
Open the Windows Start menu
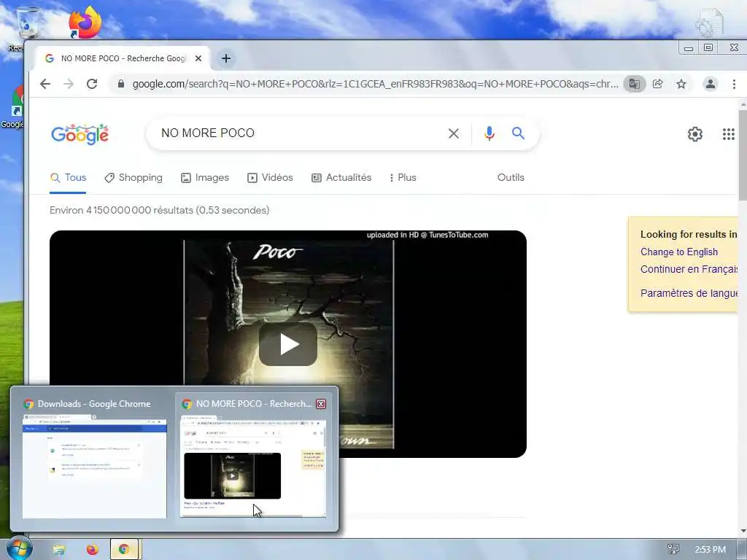(19, 548)
